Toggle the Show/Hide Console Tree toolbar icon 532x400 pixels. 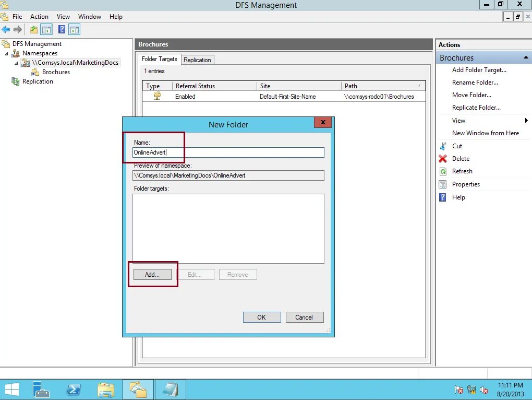tap(46, 30)
